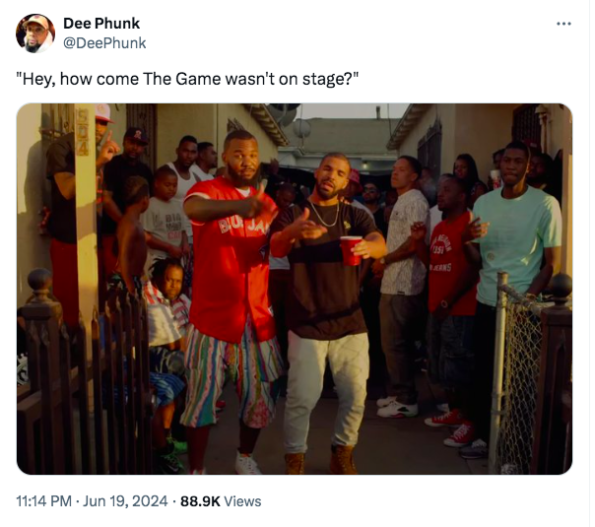Click the red sneakers by the fence

pyautogui.click(x=452, y=428)
